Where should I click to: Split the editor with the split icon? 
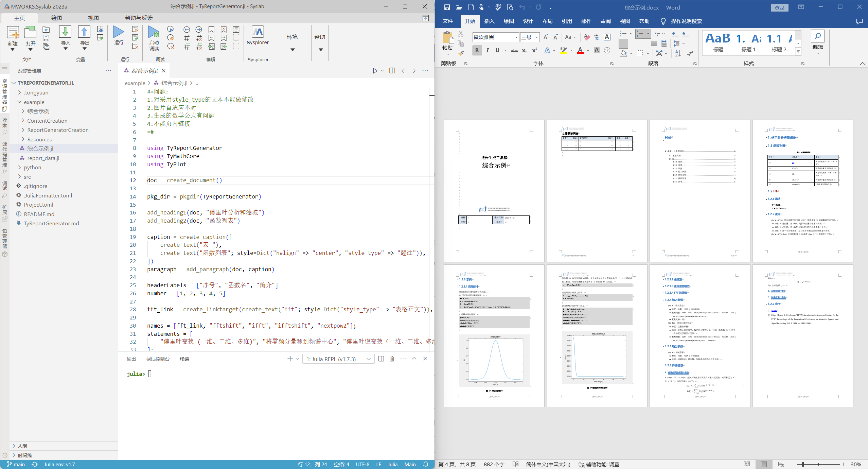(392, 71)
